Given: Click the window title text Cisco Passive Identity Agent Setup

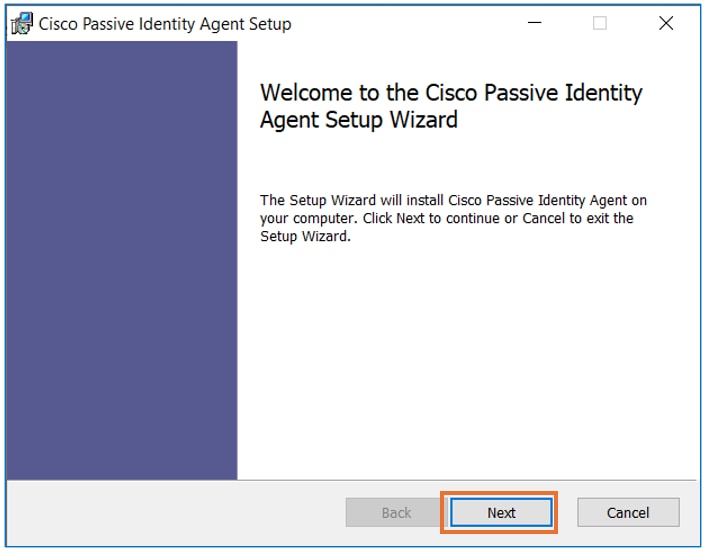Looking at the screenshot, I should point(165,24).
